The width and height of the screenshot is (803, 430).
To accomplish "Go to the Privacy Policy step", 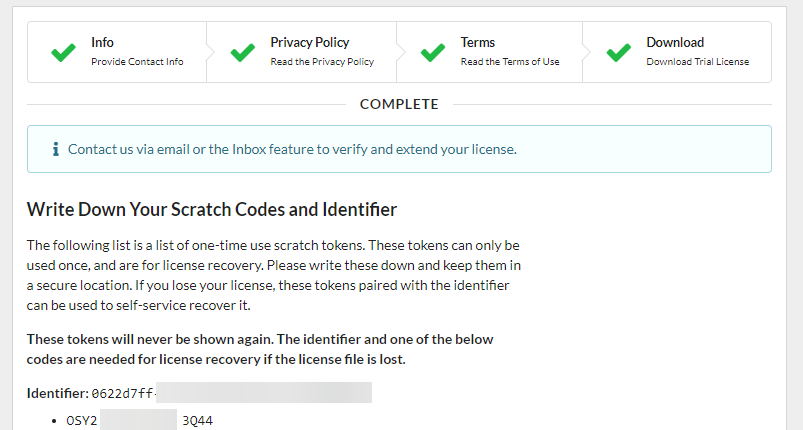I will 309,42.
